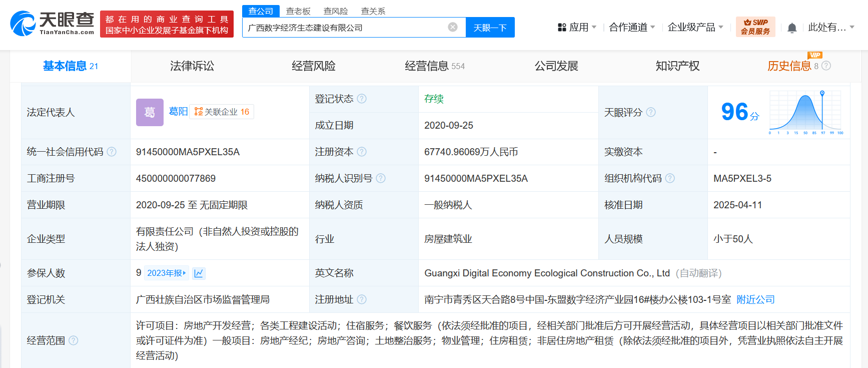Click help icon beside 注册资本
The height and width of the screenshot is (368, 868).
click(x=362, y=152)
